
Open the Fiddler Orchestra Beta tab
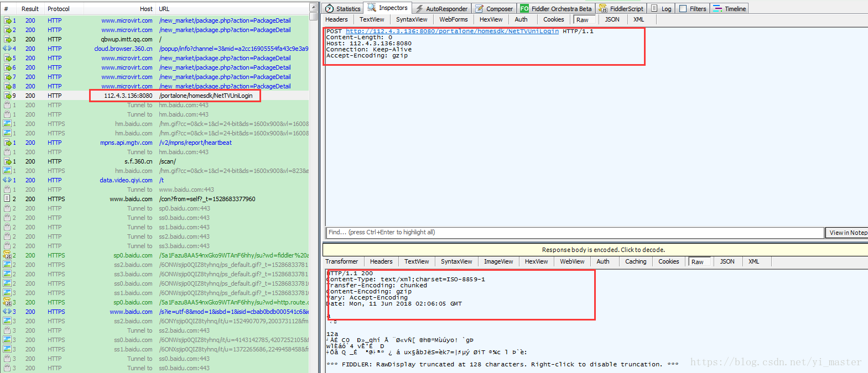pos(556,8)
